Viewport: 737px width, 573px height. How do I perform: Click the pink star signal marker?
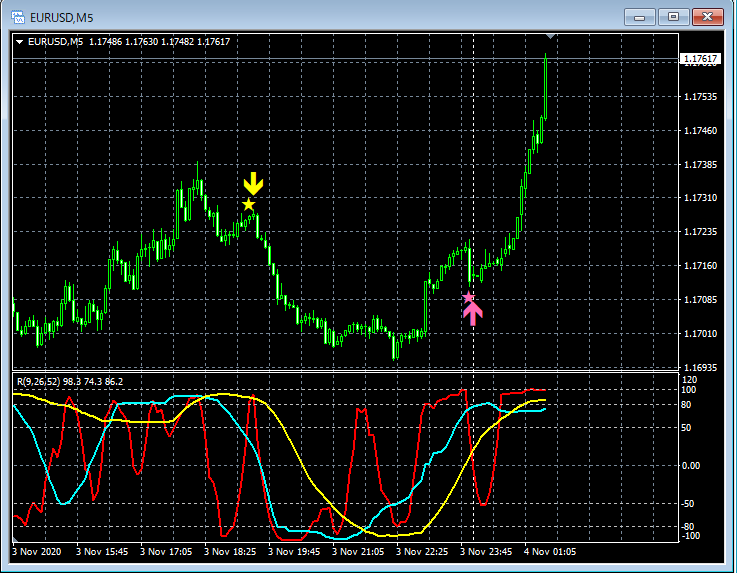point(468,298)
